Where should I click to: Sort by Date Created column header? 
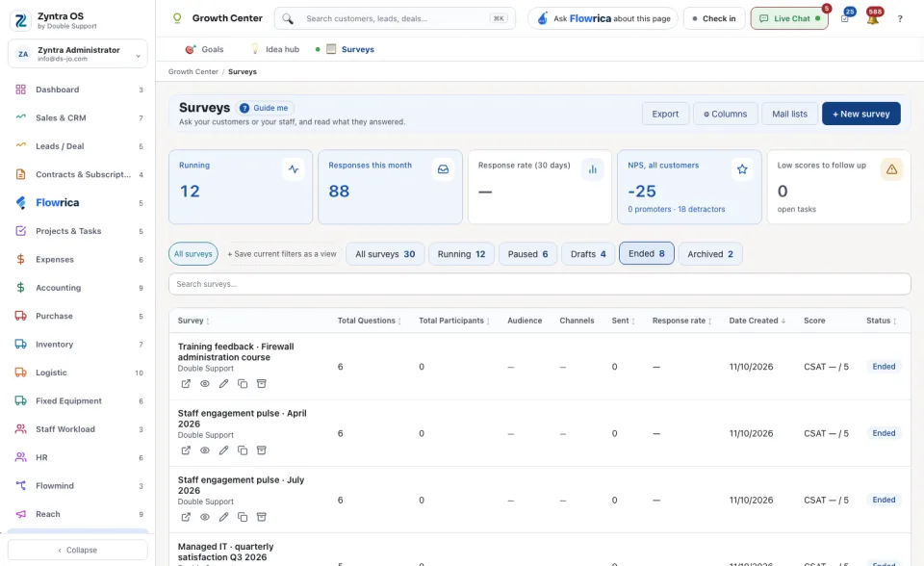coord(757,321)
